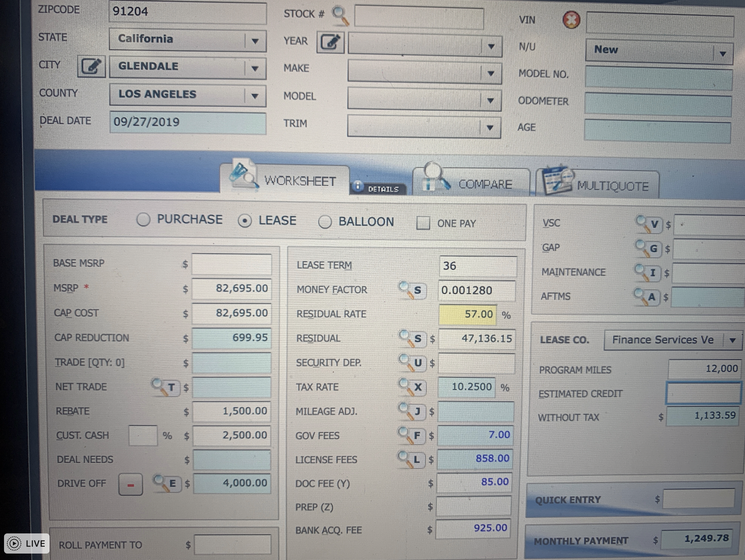Image resolution: width=745 pixels, height=560 pixels.
Task: Click the Stock # input field
Action: pos(419,18)
